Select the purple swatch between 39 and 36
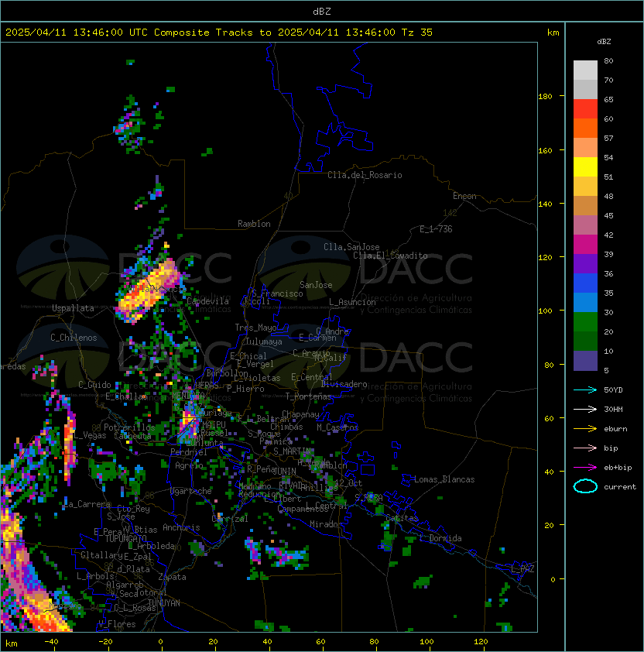Image resolution: width=644 pixels, height=652 pixels. coord(585,263)
